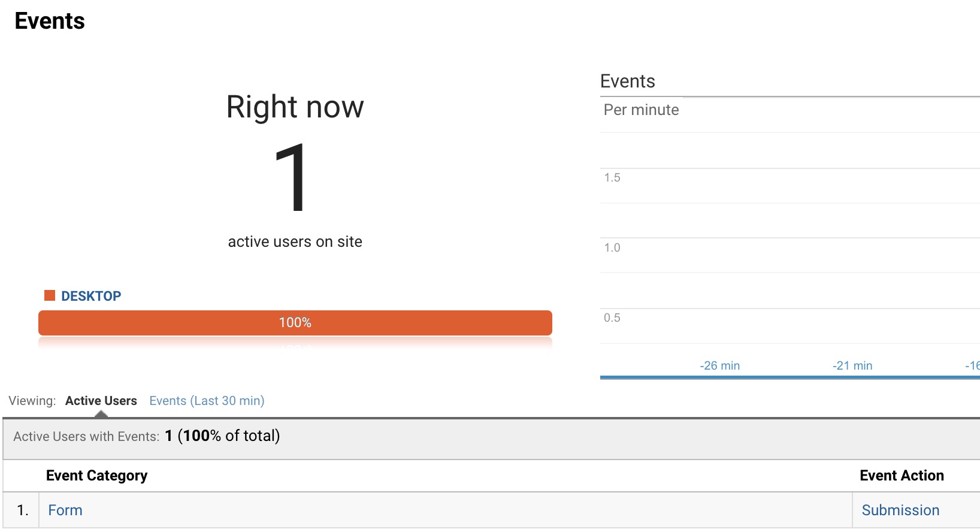Click the Events page heading at top

coord(50,22)
